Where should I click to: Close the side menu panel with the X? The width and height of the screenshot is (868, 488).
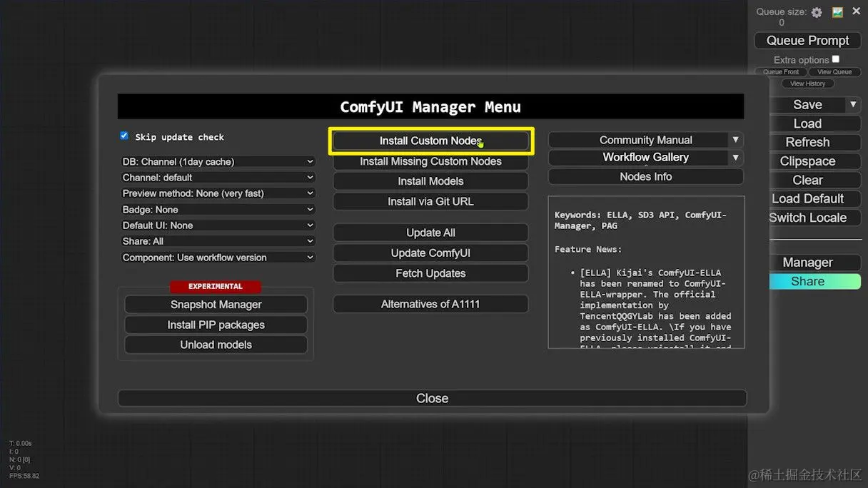click(857, 11)
